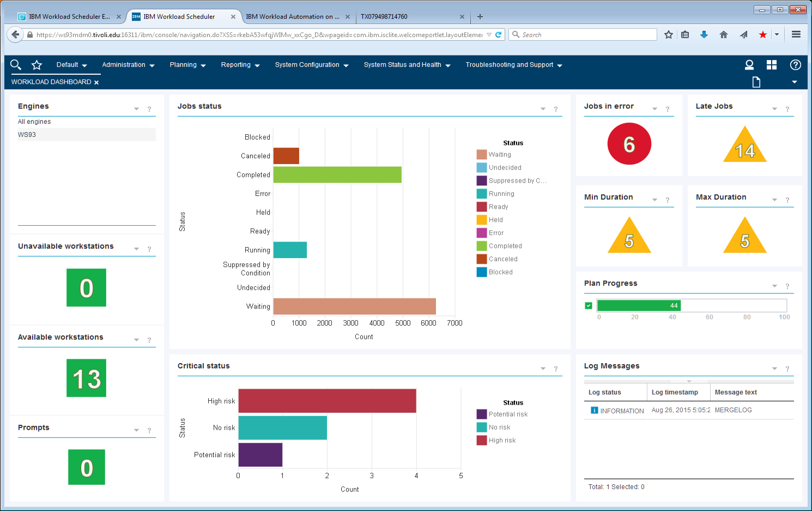Screen dimensions: 812x511
Task: Toggle Running series in Jobs status legend
Action: [x=495, y=194]
